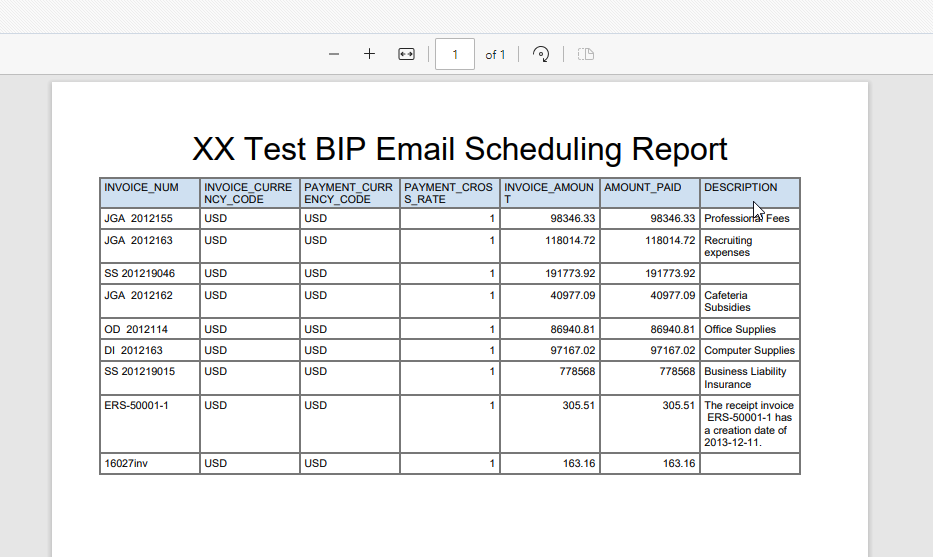
Task: Select the Business Liability Insurance description
Action: [746, 378]
